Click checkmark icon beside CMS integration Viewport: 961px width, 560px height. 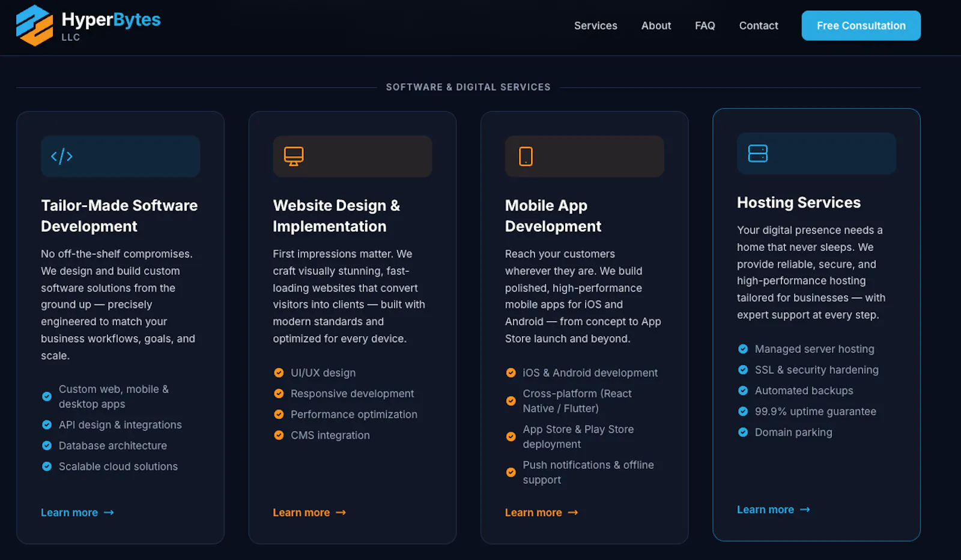point(279,435)
